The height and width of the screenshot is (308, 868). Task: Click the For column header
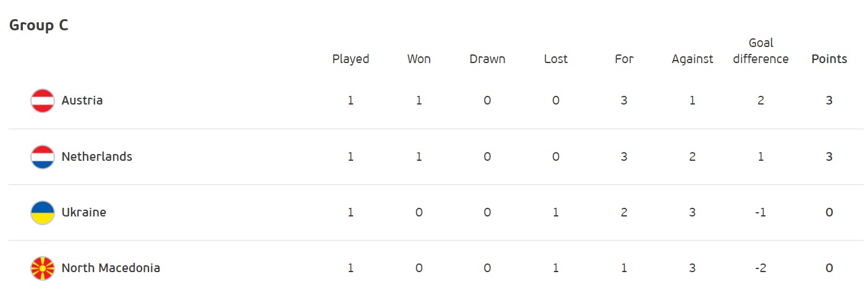tap(624, 59)
